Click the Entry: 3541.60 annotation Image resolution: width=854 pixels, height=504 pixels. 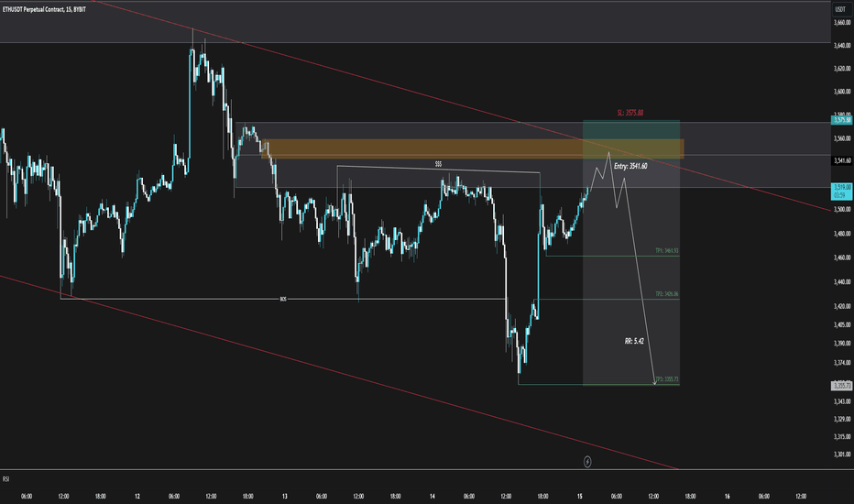coord(630,166)
